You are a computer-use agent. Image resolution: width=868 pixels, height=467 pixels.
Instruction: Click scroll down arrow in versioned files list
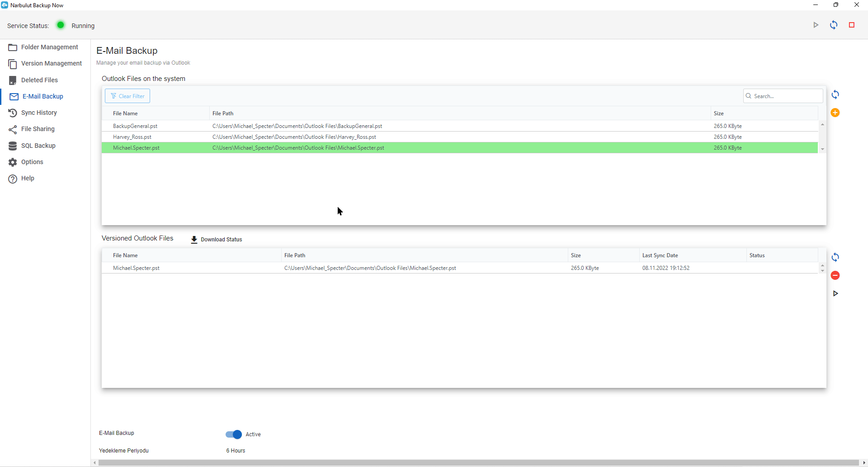[x=822, y=271]
